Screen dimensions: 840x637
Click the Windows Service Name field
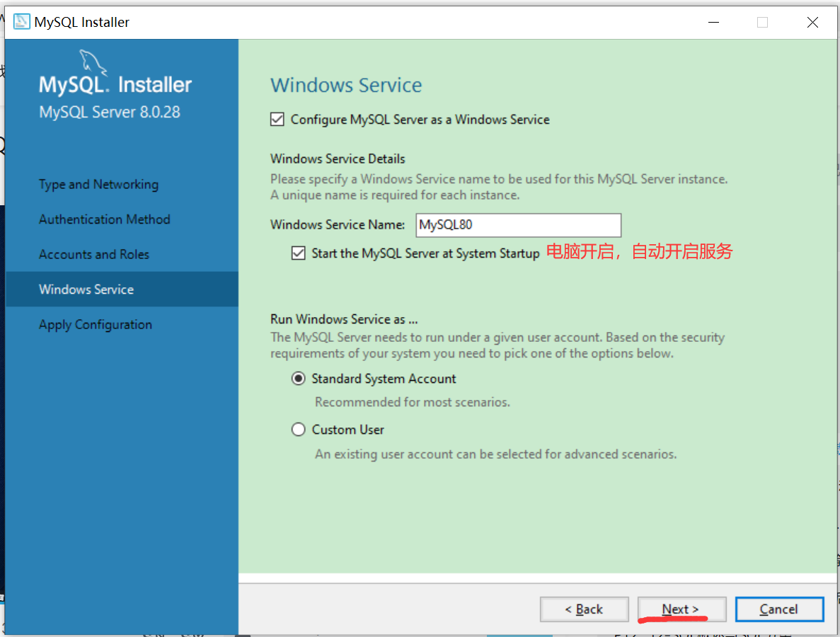click(518, 225)
